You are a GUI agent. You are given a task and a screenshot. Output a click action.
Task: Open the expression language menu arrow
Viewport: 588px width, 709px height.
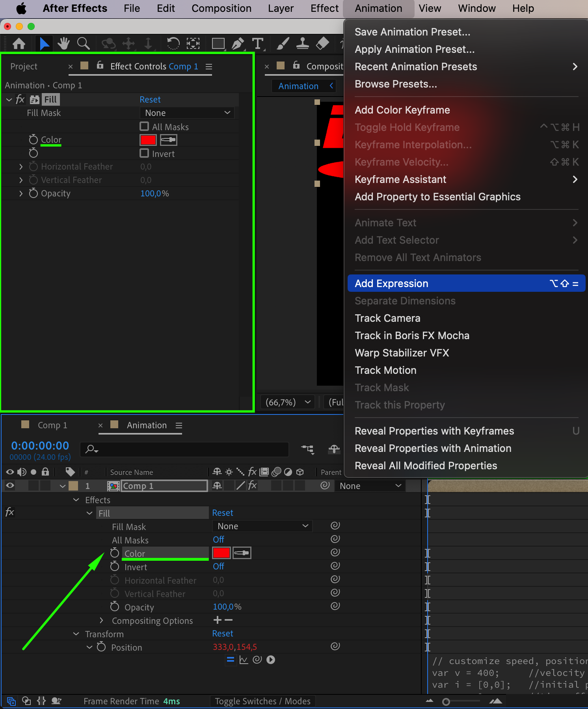(271, 660)
